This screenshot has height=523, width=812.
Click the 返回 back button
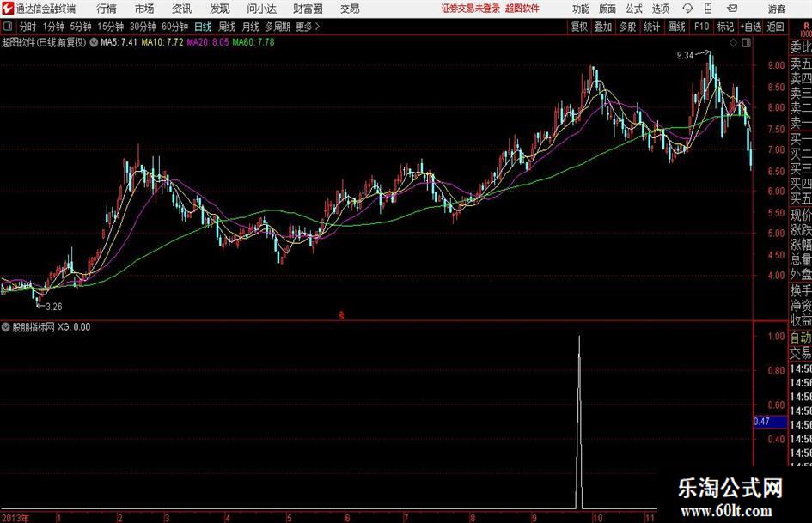tap(775, 27)
